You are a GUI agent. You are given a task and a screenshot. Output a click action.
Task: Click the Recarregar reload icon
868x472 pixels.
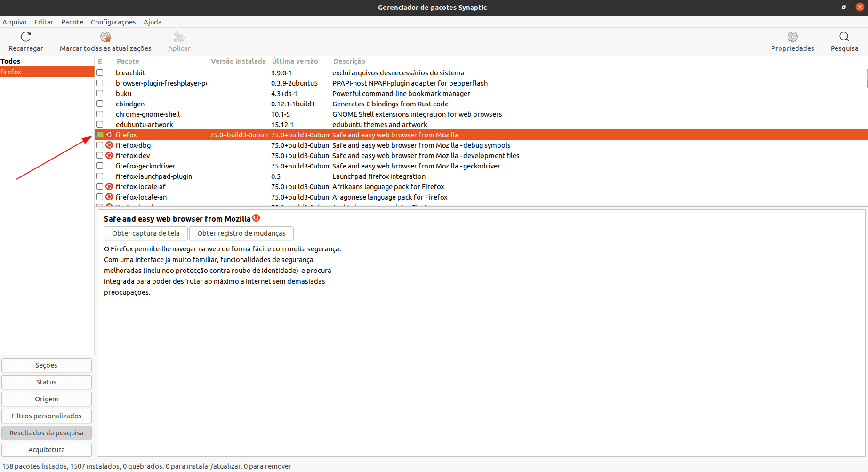pos(26,37)
